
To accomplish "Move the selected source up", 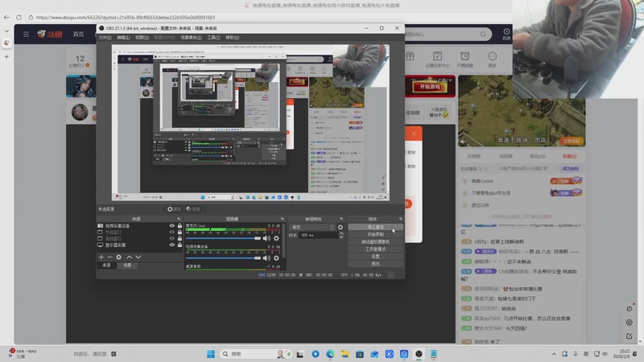I will click(130, 257).
